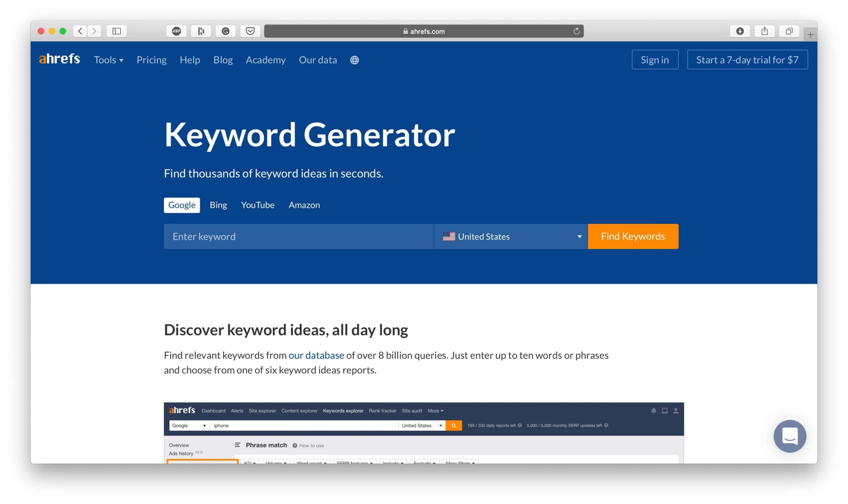Go back with Safari's back arrow

click(80, 31)
